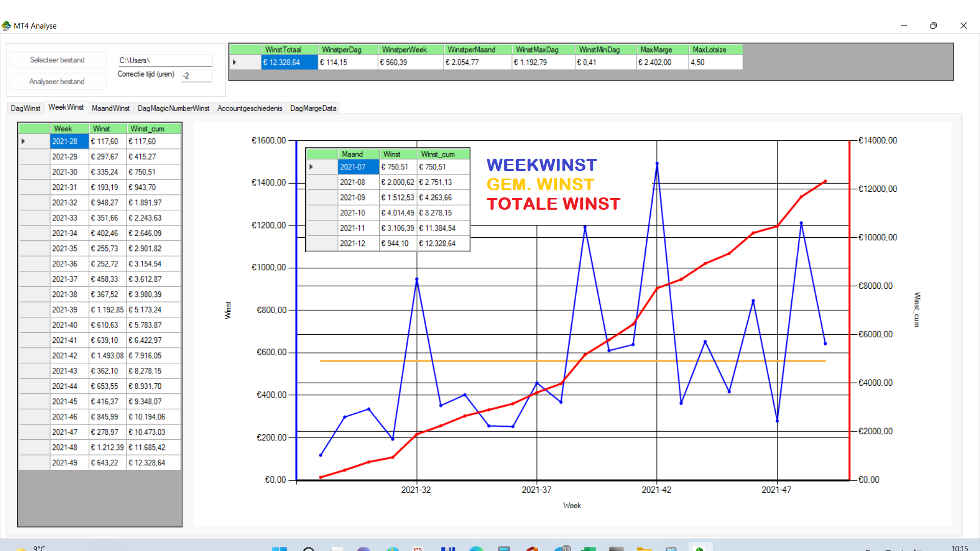Click row selector arrow beside week 2021-28

(23, 141)
